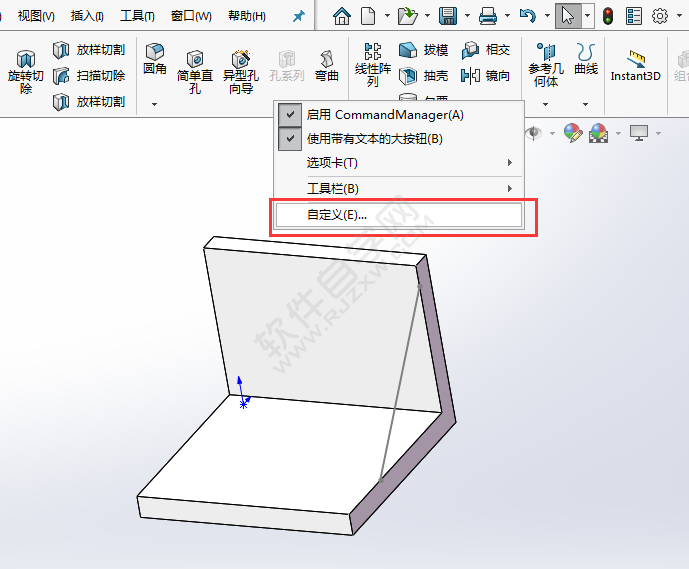Select the 镜向 mirror tool

pyautogui.click(x=486, y=76)
